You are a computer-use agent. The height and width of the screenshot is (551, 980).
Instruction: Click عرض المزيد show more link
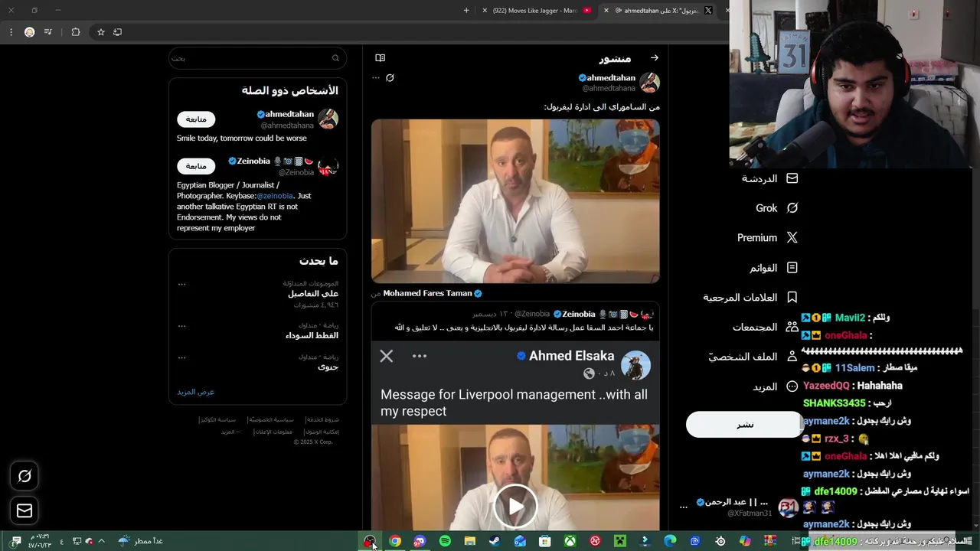point(196,392)
